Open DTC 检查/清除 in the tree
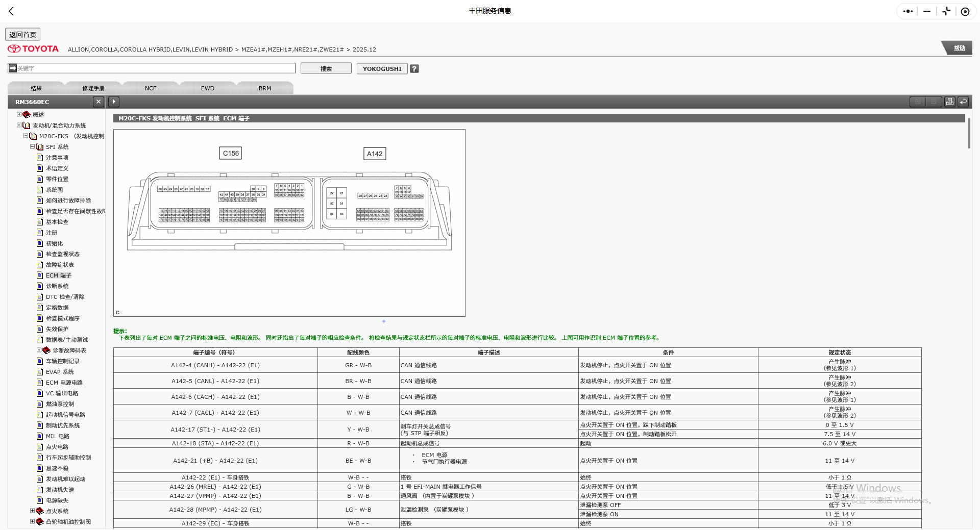 click(x=65, y=297)
